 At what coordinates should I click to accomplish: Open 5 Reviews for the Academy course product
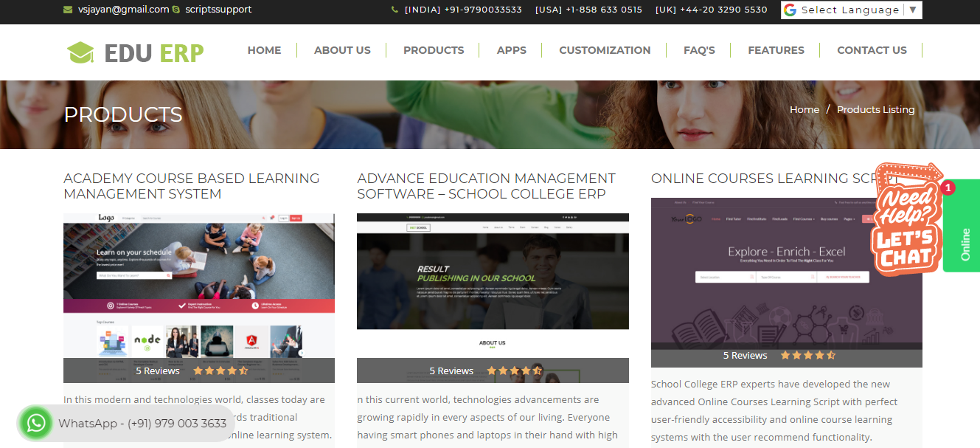pos(157,371)
